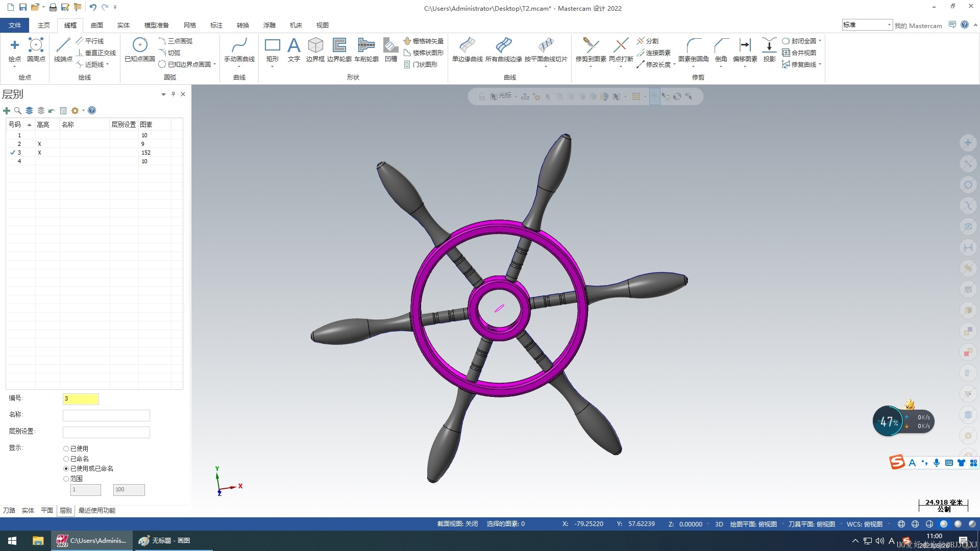Screen dimensions: 980x551
Task: Select the 修剪到图素 trim tool
Action: pyautogui.click(x=591, y=49)
